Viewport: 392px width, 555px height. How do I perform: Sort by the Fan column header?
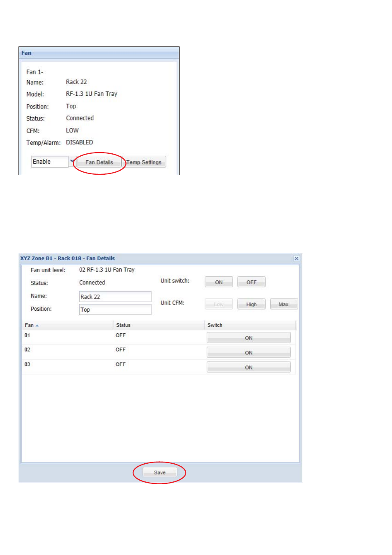click(68, 325)
